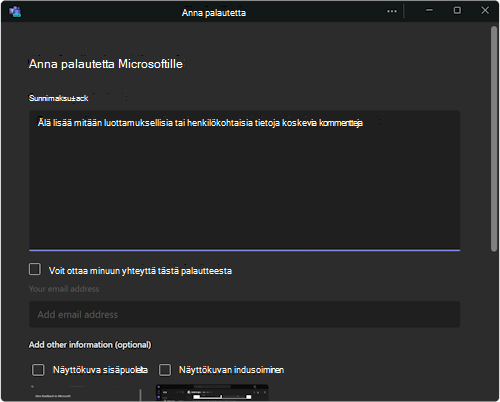The width and height of the screenshot is (500, 402).
Task: Tick the 'Näyttökuva sisäpuolelta' checkbox
Action: pyautogui.click(x=38, y=370)
